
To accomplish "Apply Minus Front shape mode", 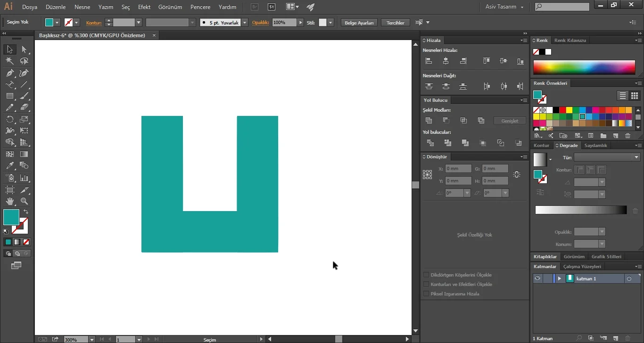I will 446,121.
